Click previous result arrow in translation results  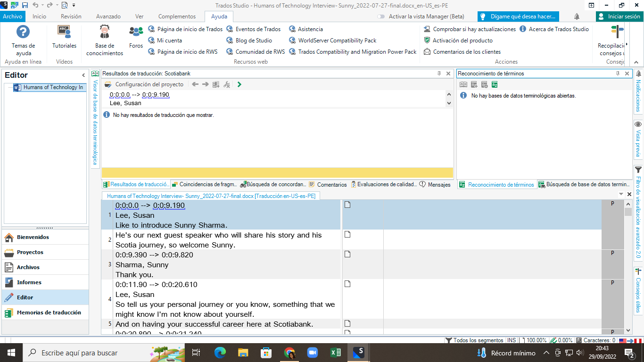point(195,84)
